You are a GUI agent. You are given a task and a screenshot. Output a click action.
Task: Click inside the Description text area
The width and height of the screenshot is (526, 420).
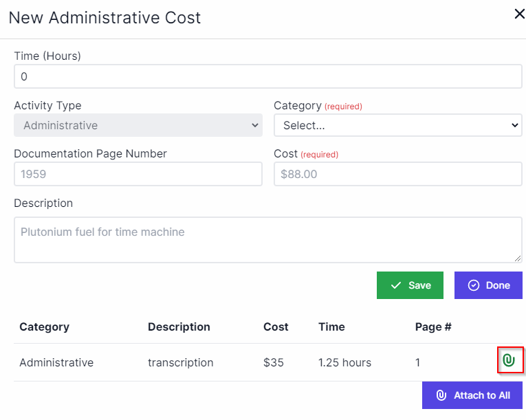[x=267, y=239]
